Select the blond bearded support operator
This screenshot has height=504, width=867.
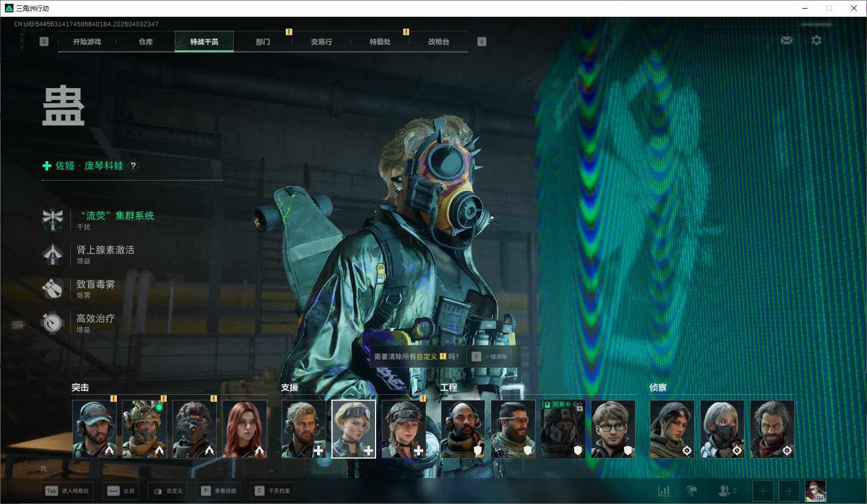304,429
